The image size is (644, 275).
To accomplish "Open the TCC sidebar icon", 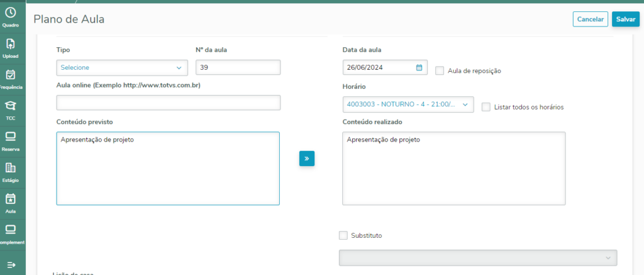I will point(11,108).
